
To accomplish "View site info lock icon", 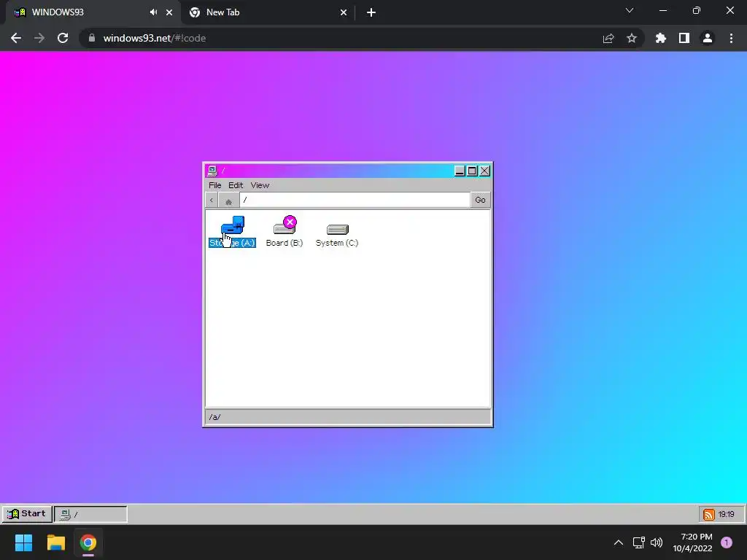I will click(x=92, y=38).
